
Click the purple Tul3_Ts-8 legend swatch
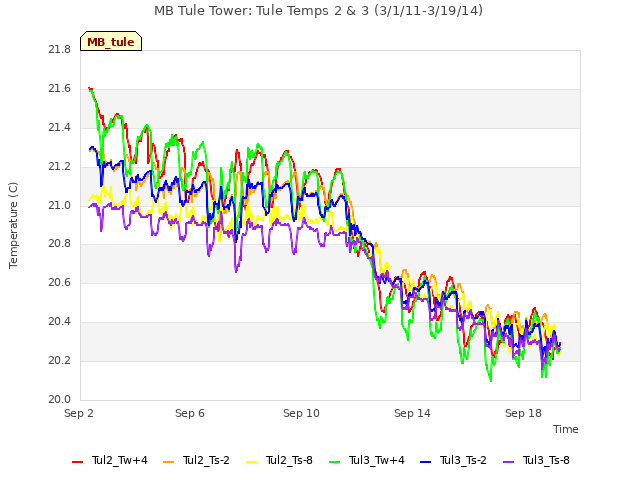click(x=508, y=462)
